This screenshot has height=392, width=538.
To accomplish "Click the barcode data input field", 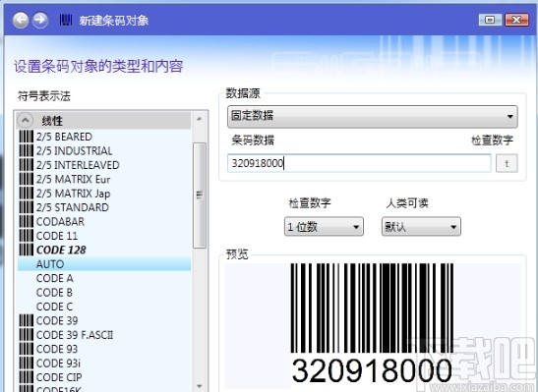I will (x=359, y=163).
